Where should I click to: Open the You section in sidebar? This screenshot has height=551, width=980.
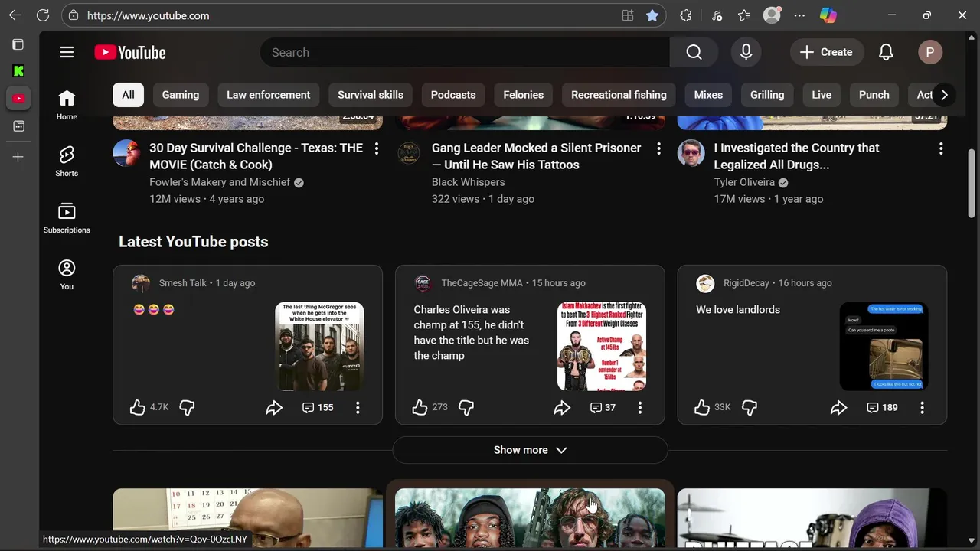pyautogui.click(x=67, y=275)
